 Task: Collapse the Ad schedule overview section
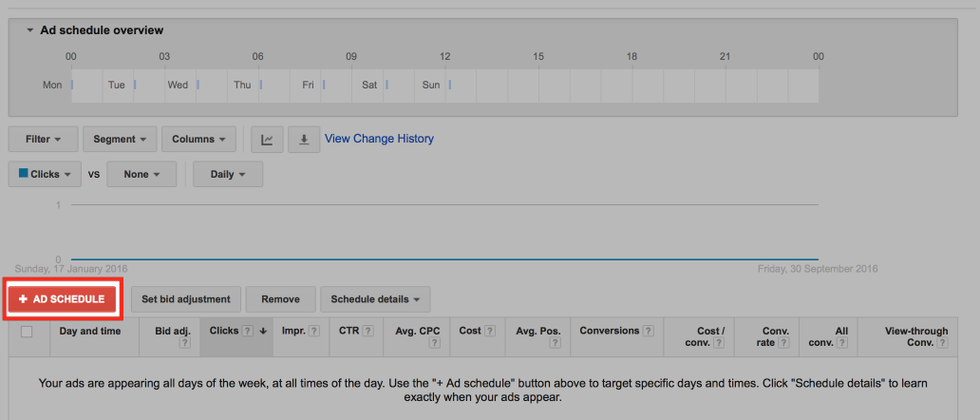[x=30, y=30]
